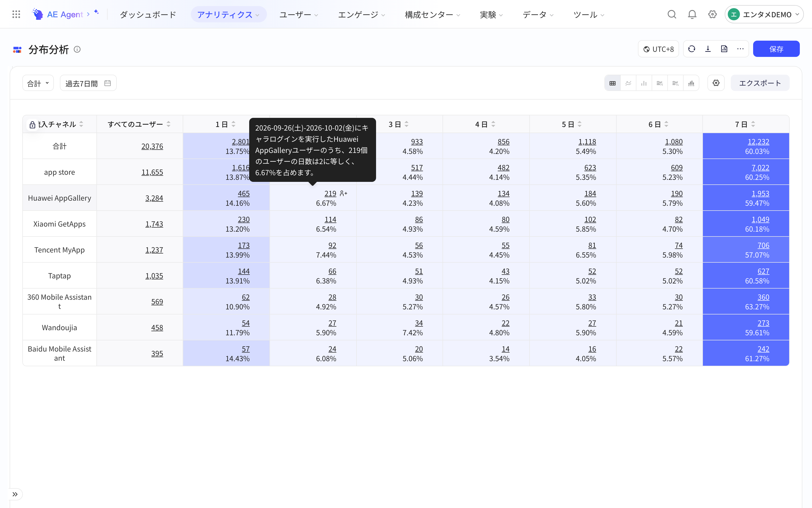This screenshot has height=508, width=812.
Task: Switch to bar chart view icon
Action: [644, 83]
